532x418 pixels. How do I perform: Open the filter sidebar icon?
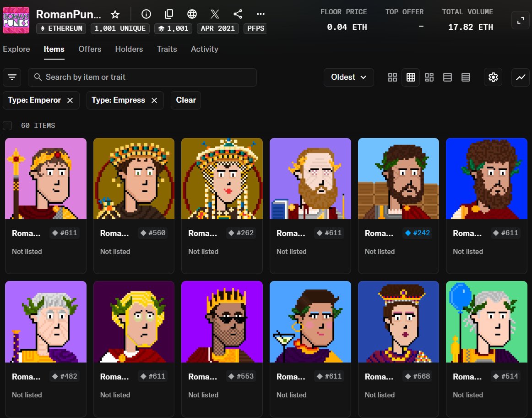point(12,77)
